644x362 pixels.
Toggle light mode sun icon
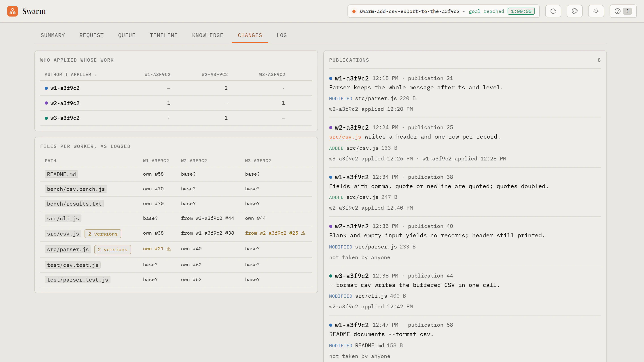pyautogui.click(x=596, y=11)
